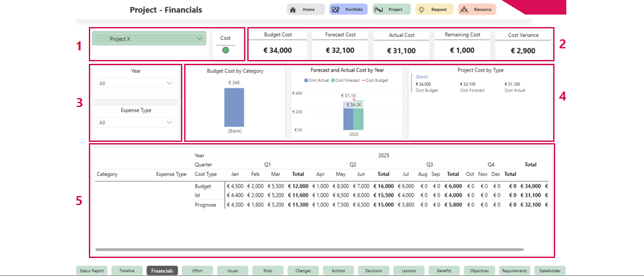Image resolution: width=644 pixels, height=276 pixels.
Task: Click the Jan month column header
Action: pos(235,174)
